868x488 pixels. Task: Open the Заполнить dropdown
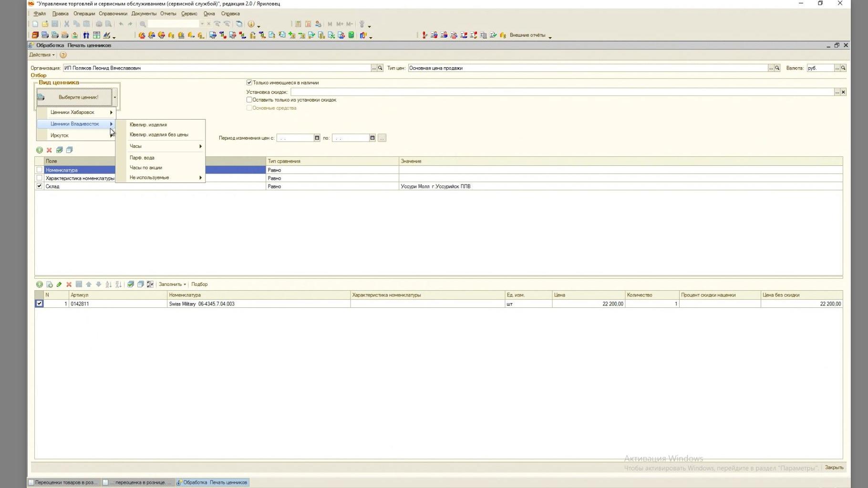(172, 285)
